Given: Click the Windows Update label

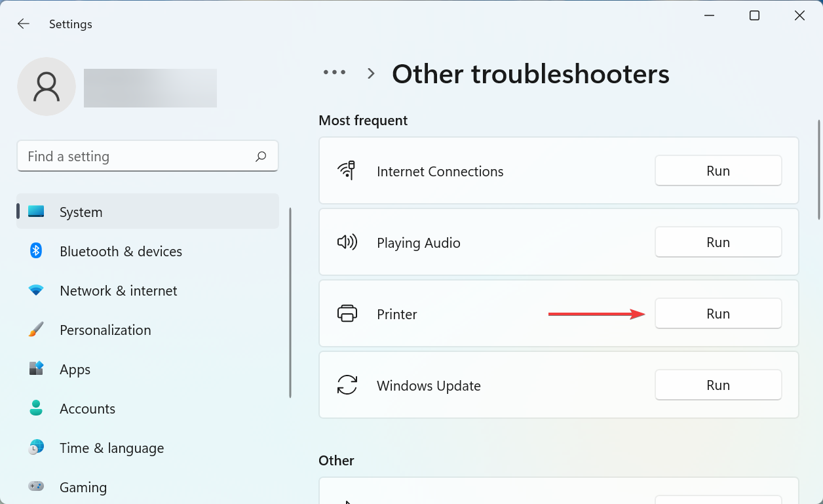Looking at the screenshot, I should (429, 385).
